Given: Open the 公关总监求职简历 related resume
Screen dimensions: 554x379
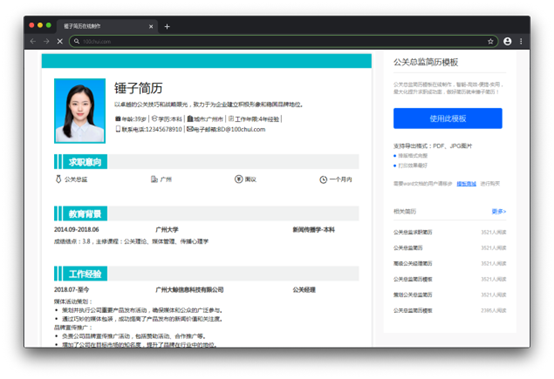Looking at the screenshot, I should (413, 232).
